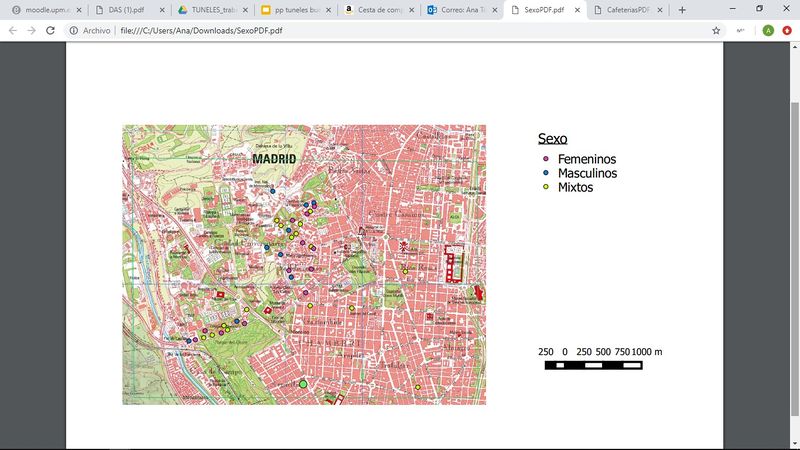This screenshot has height=450, width=800.
Task: Click the MADRID label on the map
Action: point(272,158)
